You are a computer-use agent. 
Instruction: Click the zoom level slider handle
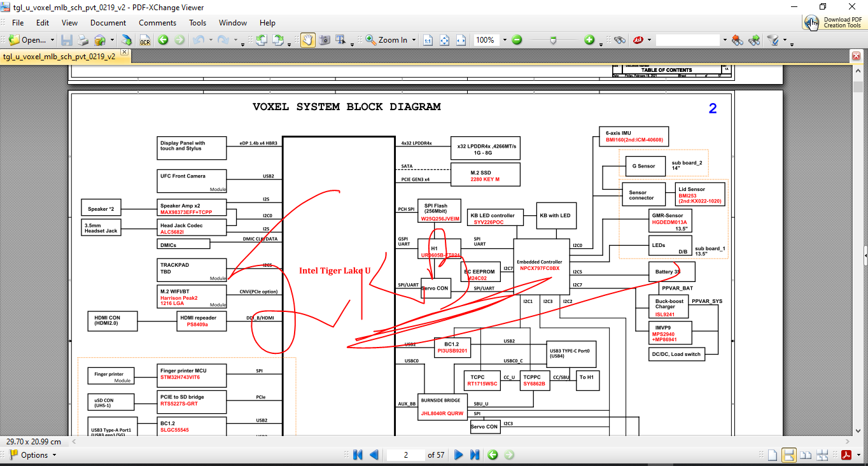(x=553, y=39)
